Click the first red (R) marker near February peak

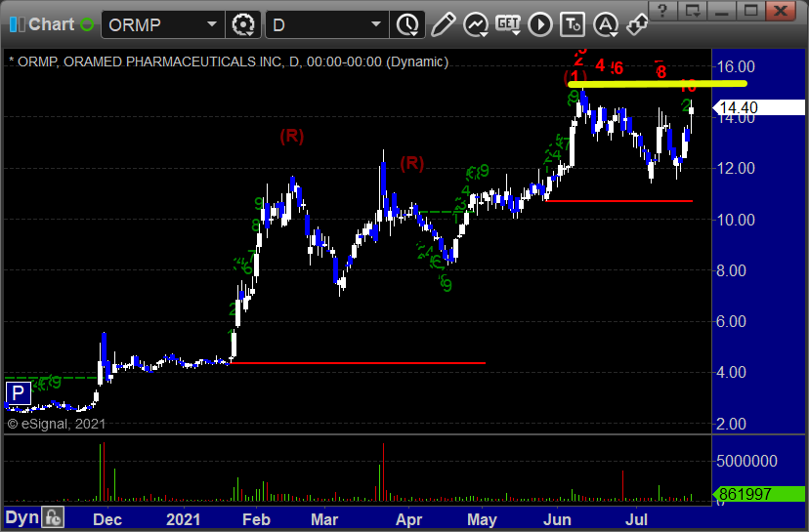click(292, 136)
